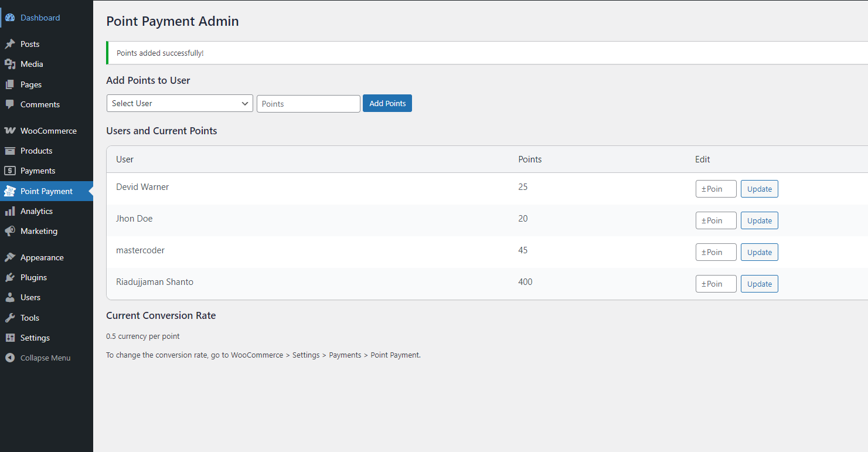Image resolution: width=868 pixels, height=452 pixels.
Task: Click the Marketing megaphone icon
Action: 10,231
